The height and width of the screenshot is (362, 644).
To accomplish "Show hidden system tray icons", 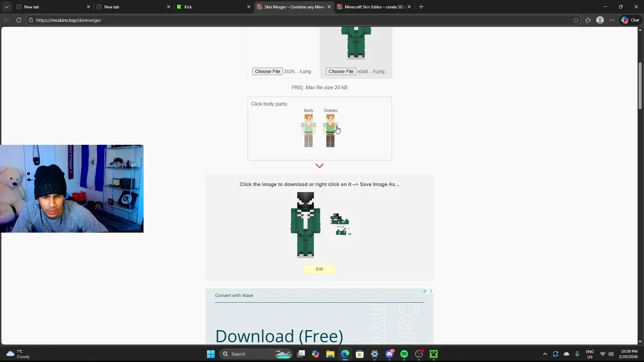I will [x=545, y=354].
